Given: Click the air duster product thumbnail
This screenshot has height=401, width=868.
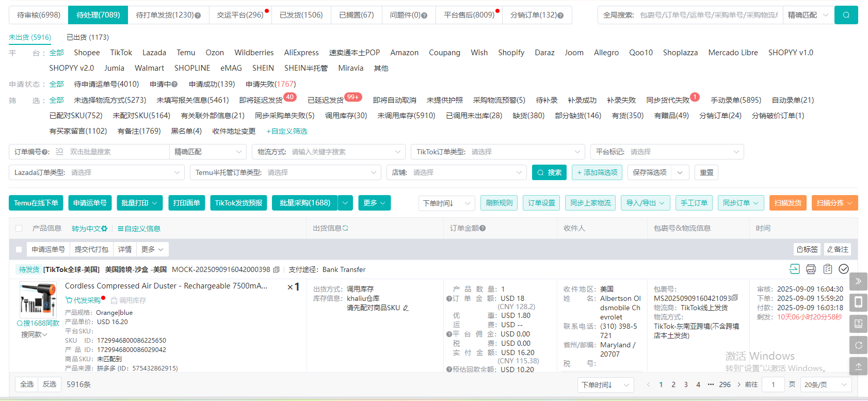Looking at the screenshot, I should pos(38,299).
